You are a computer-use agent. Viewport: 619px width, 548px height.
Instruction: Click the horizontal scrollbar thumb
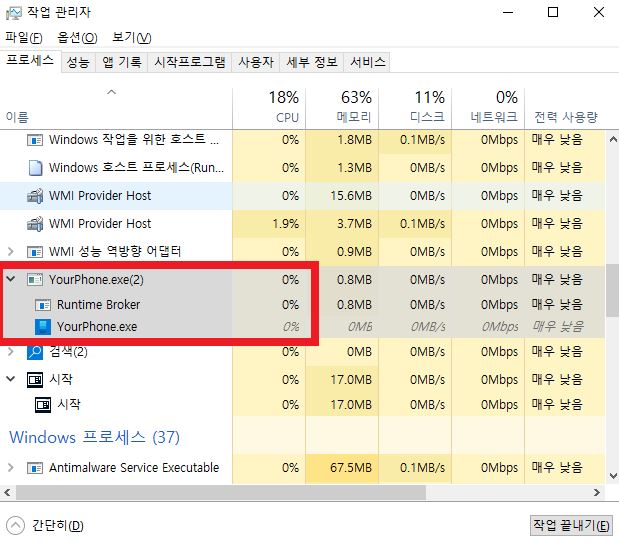click(221, 492)
